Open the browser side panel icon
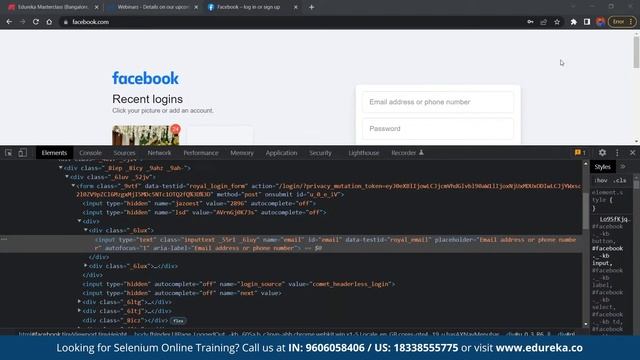The width and height of the screenshot is (640, 360). point(587,22)
